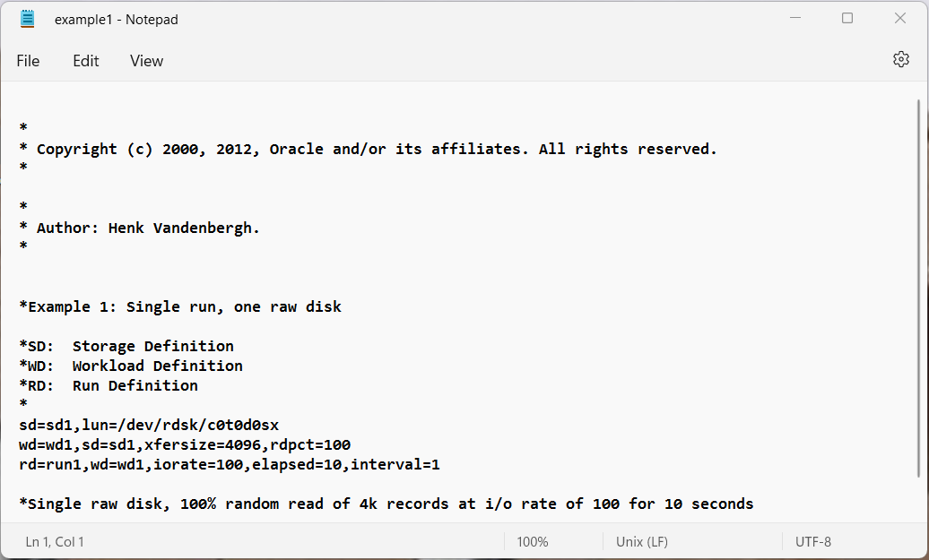
Task: Place cursor on Author: Henk Vandenbergh line
Action: point(139,228)
